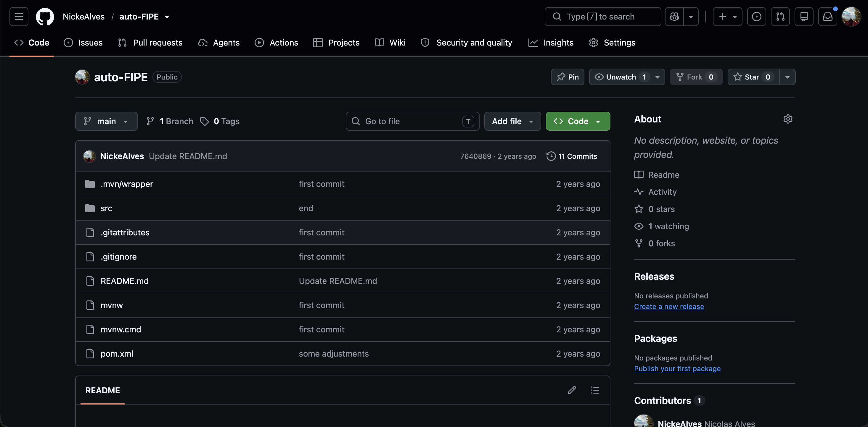Open the Wiki tab
The height and width of the screenshot is (427, 868).
click(x=390, y=43)
